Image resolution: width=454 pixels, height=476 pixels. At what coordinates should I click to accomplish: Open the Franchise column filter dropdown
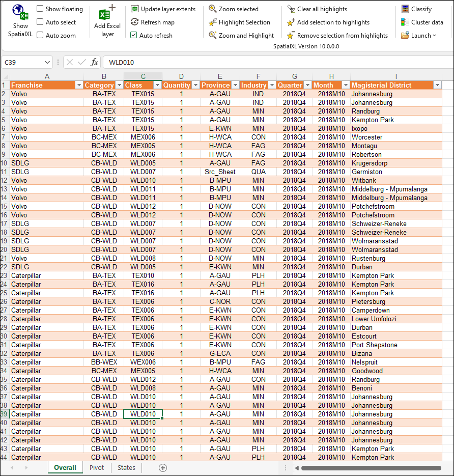tap(79, 85)
